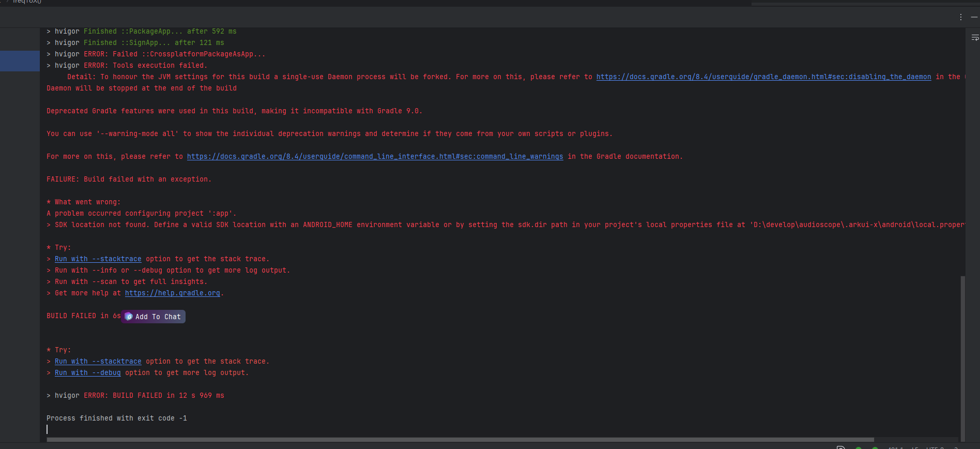Click the 'Process finished with exit code' line
This screenshot has width=980, height=449.
(116, 418)
